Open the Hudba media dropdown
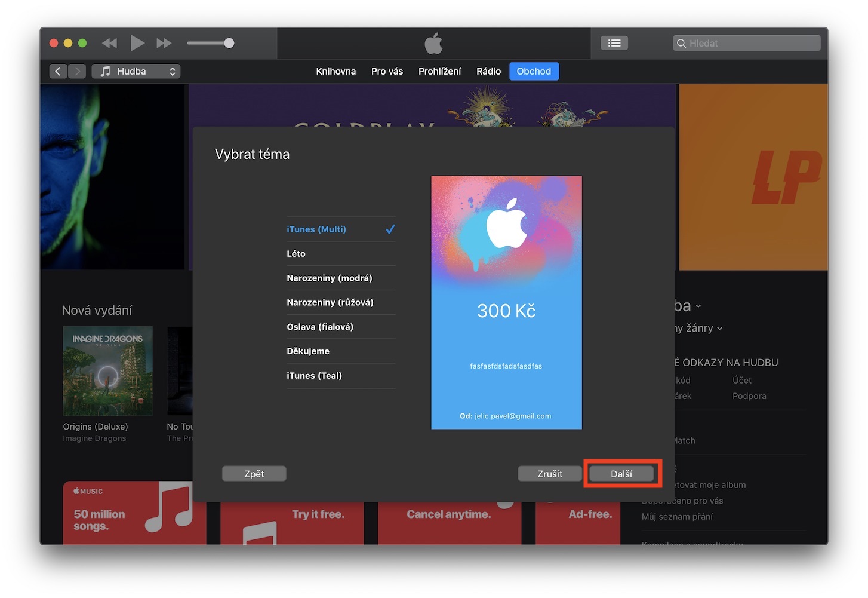Screen dimensions: 868x598 [136, 71]
